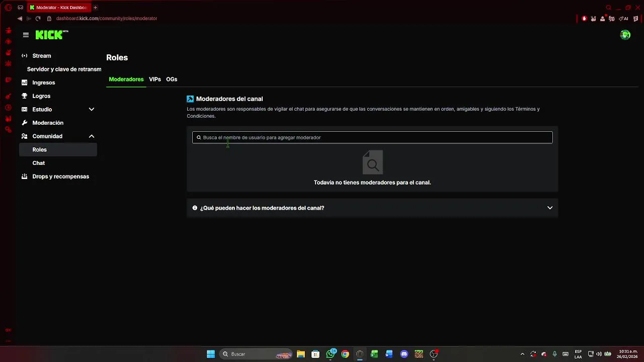Click the moderator username search field

coord(372,137)
